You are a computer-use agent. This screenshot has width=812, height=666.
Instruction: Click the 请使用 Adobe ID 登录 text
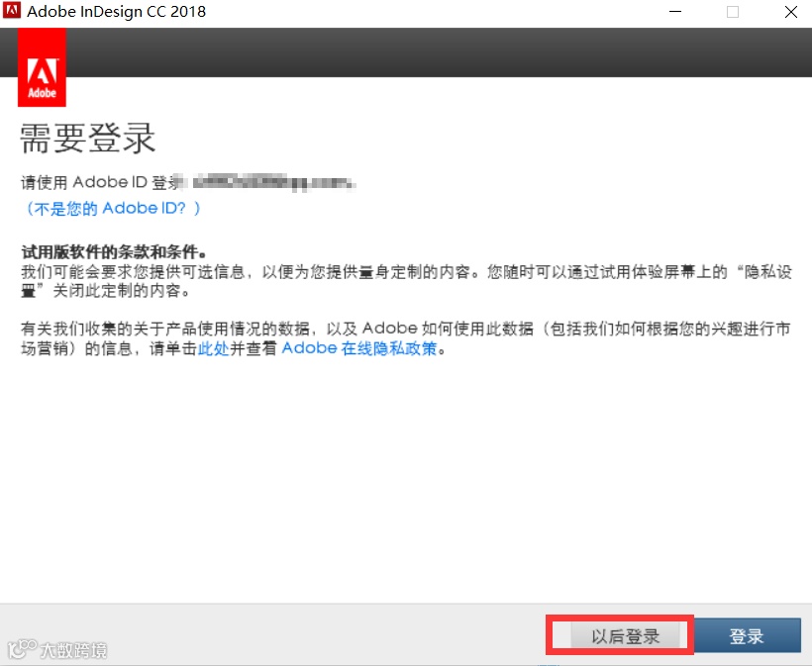tap(100, 182)
